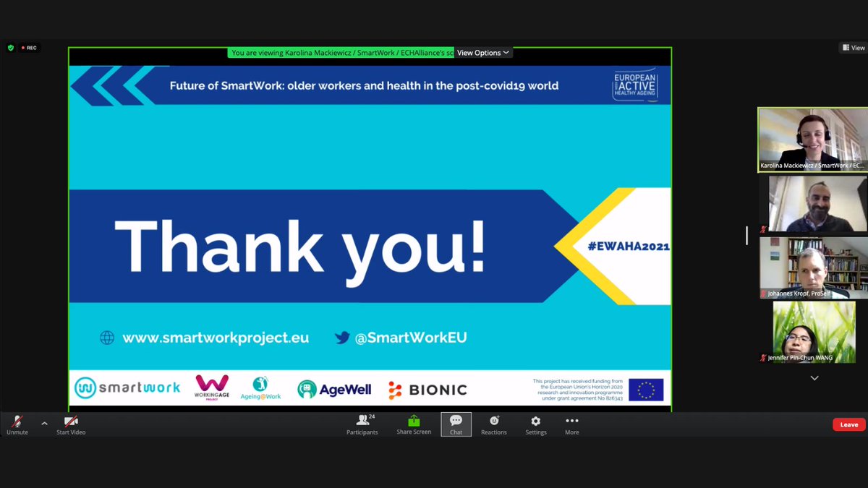Click the globe icon beside website address
The height and width of the screenshot is (488, 868).
coord(107,338)
